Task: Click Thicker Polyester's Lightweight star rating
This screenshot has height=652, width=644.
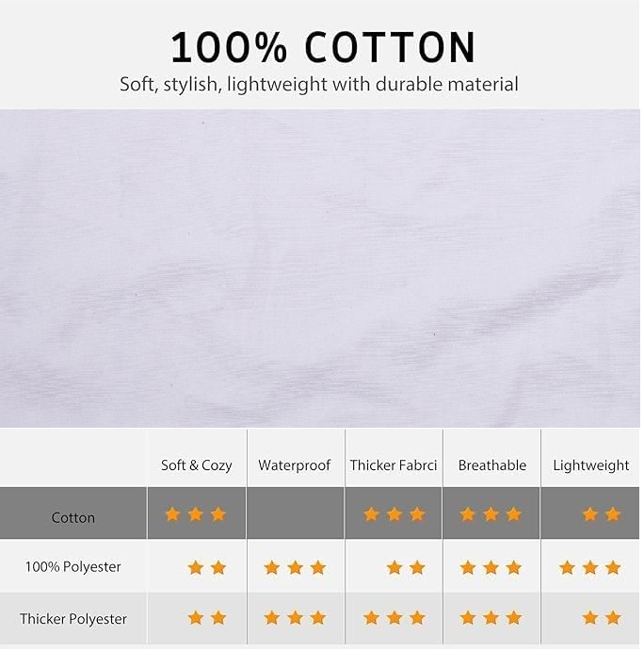Action: (601, 618)
